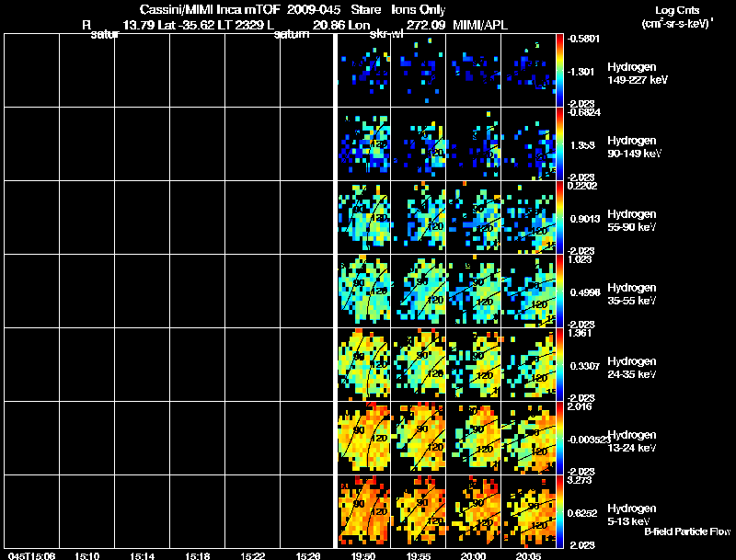Click the '15:10' time axis label

pyautogui.click(x=86, y=556)
